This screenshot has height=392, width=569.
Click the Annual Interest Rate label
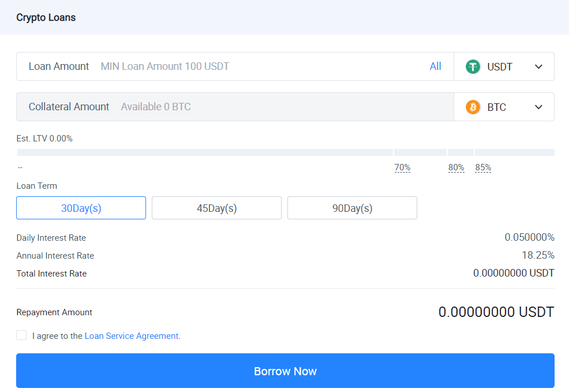(55, 256)
